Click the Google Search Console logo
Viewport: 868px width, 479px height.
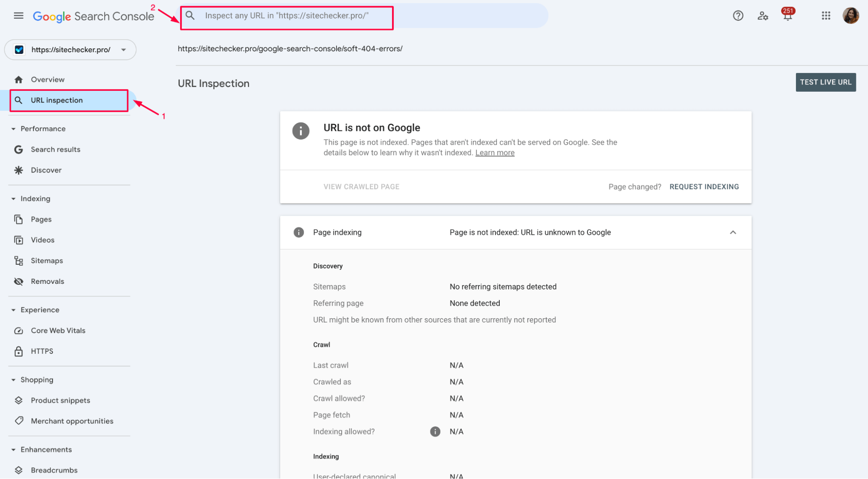click(x=93, y=16)
